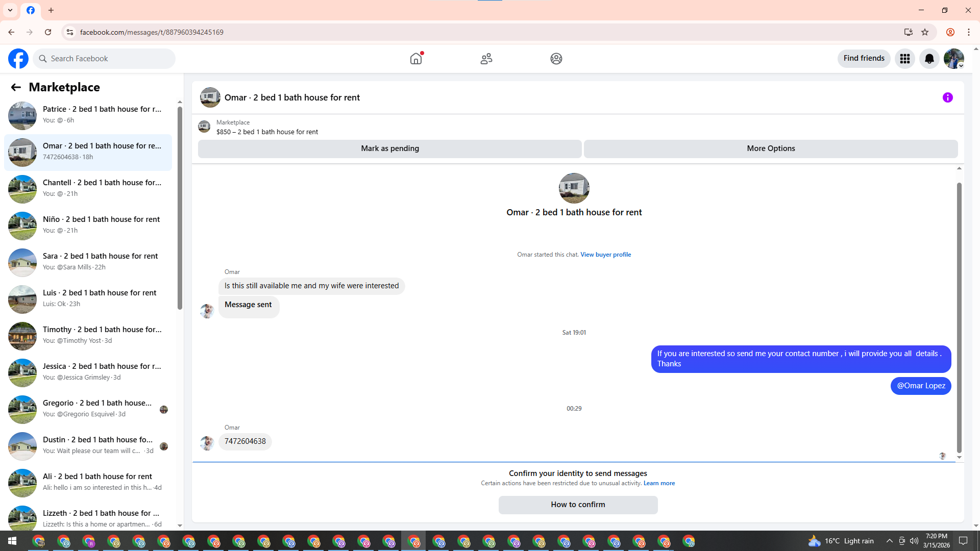Open the Home feed icon
Image resolution: width=980 pixels, height=551 pixels.
(416, 59)
